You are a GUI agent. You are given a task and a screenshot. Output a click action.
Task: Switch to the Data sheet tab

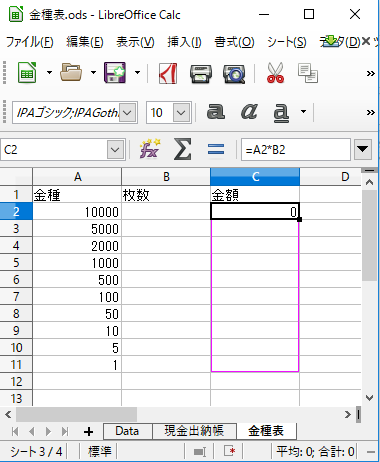tap(127, 431)
